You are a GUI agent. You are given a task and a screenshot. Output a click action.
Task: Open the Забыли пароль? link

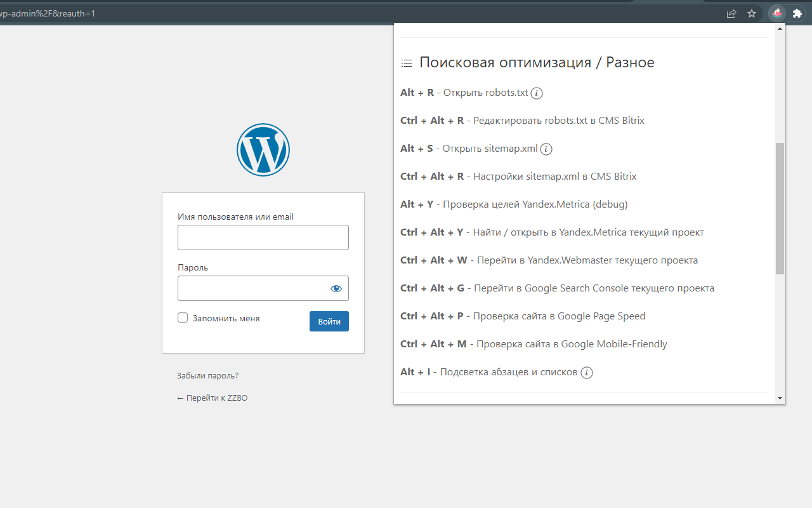(x=207, y=376)
